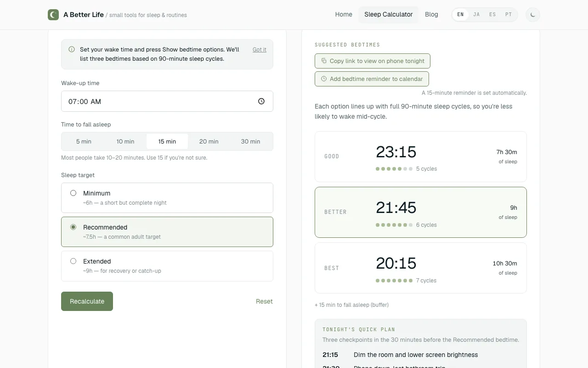Open the clock time picker icon
The width and height of the screenshot is (588, 368).
[x=261, y=101]
